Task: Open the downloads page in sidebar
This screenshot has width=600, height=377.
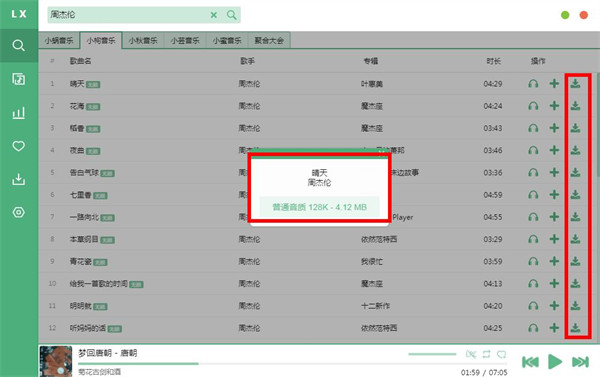Action: pos(18,179)
